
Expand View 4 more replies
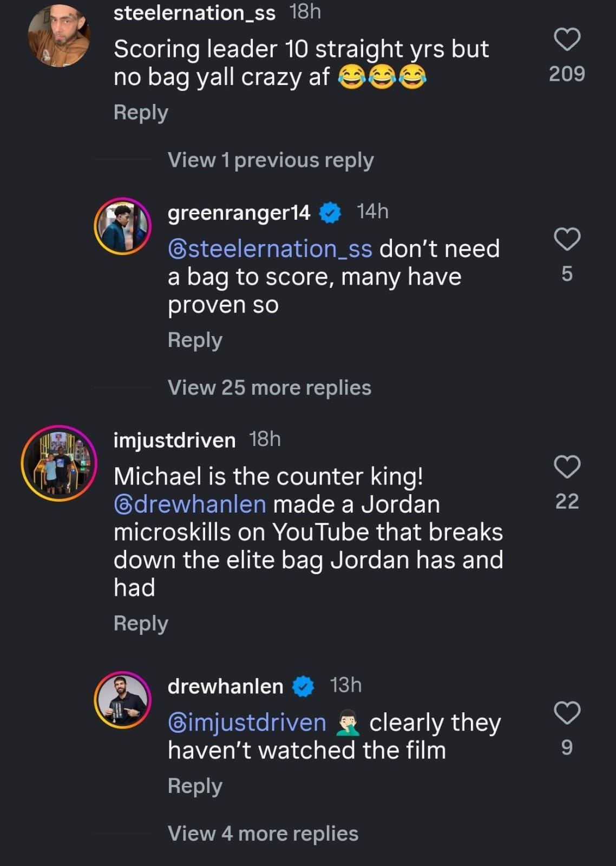coord(262,834)
